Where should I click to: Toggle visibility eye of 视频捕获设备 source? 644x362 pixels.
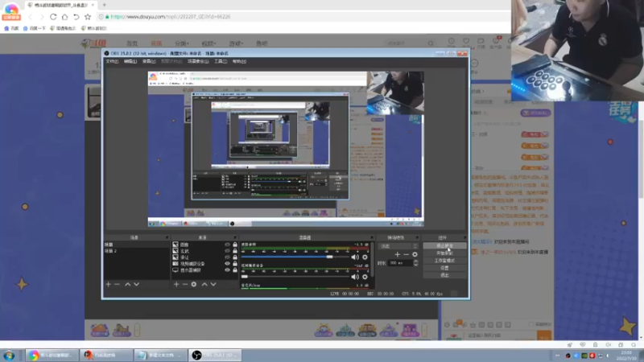pos(227,264)
